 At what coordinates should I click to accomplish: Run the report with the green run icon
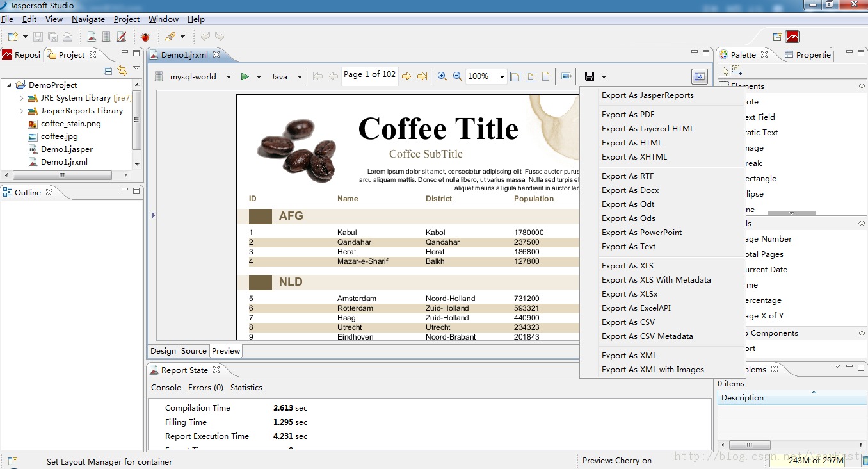(247, 76)
